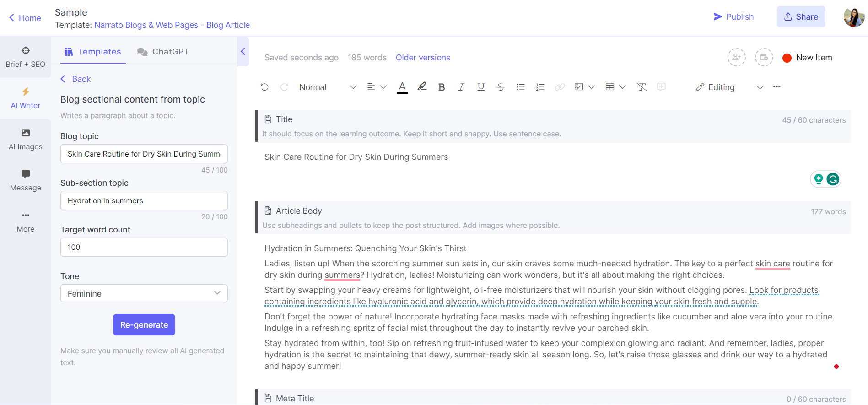This screenshot has width=868, height=405.
Task: Toggle strikethrough formatting
Action: coord(501,87)
